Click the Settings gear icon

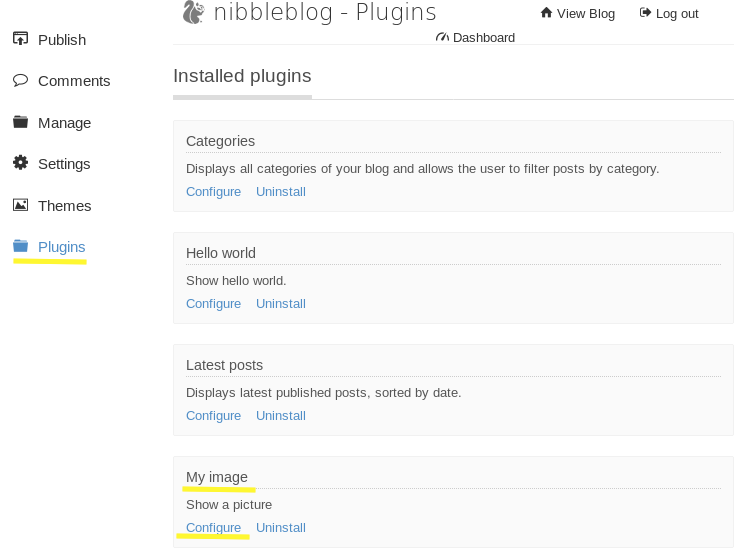(x=20, y=163)
